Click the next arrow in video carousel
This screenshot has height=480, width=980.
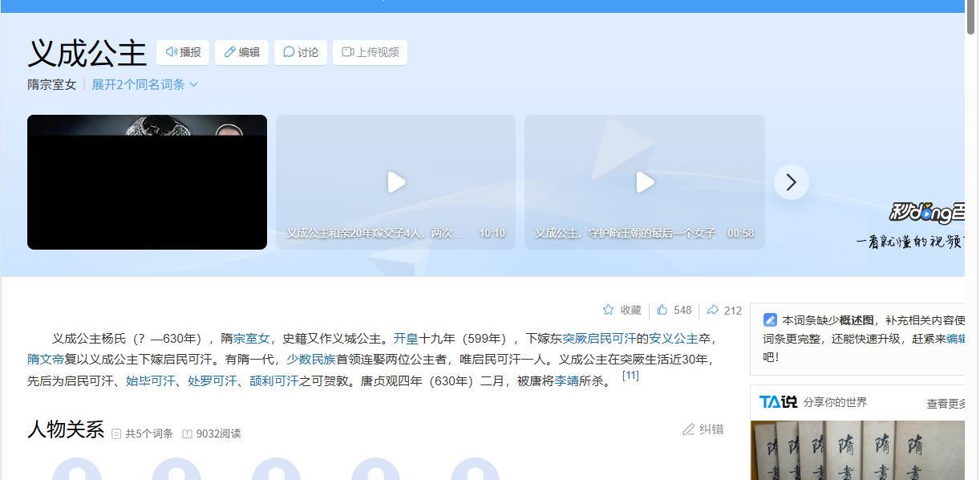coord(791,182)
